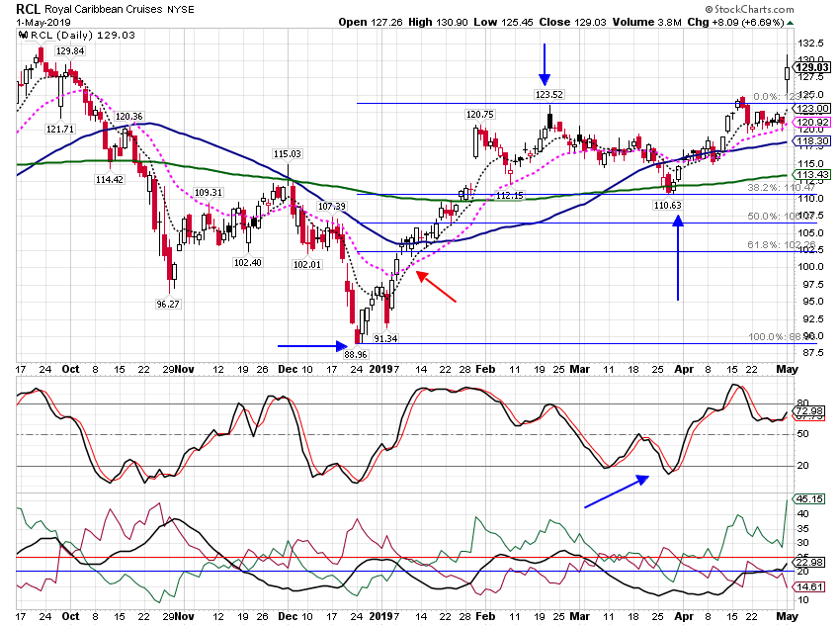Image resolution: width=840 pixels, height=626 pixels.
Task: Click the 123.52 high price label
Action: click(549, 94)
